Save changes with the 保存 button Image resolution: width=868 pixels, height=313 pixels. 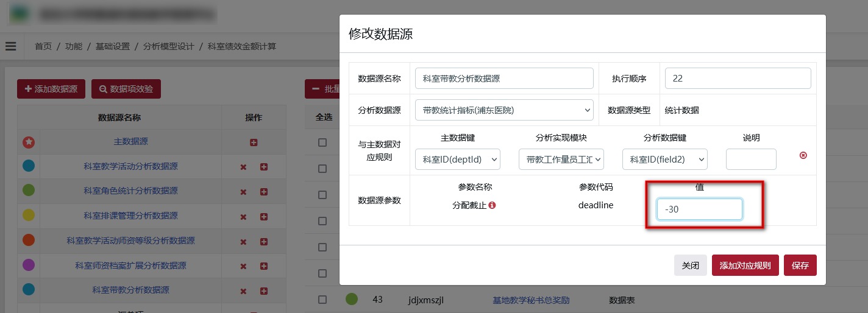point(800,266)
